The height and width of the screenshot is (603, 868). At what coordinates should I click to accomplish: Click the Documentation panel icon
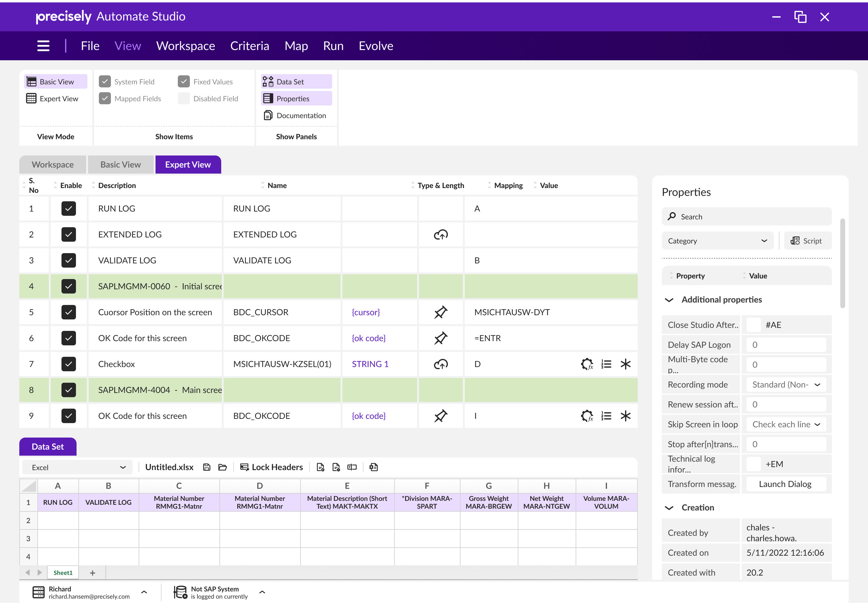point(268,115)
